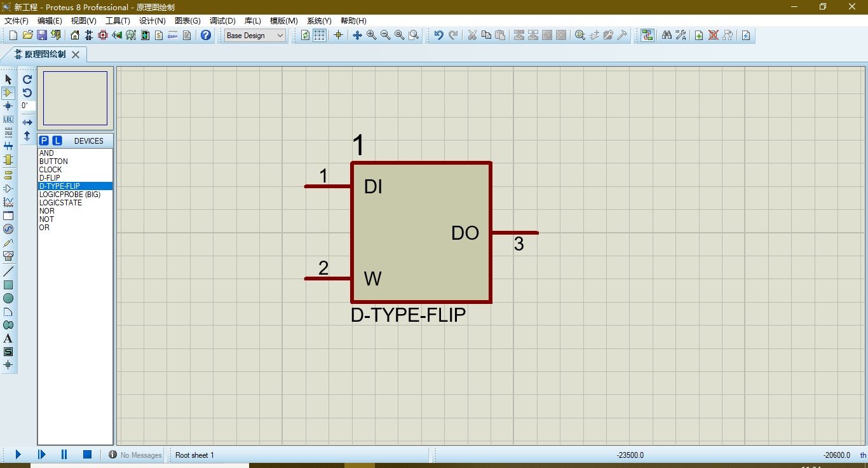Click the rotation angle input field

[x=28, y=106]
